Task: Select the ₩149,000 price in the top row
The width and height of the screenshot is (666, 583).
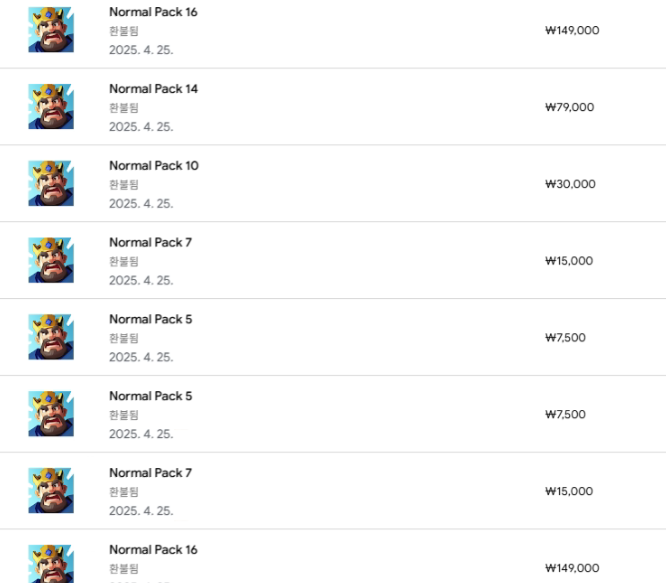Action: tap(572, 30)
